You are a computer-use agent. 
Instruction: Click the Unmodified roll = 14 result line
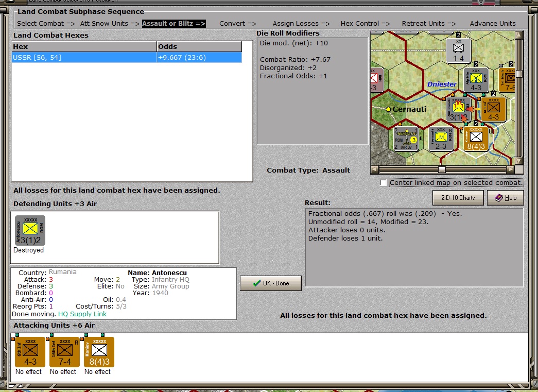(x=368, y=221)
